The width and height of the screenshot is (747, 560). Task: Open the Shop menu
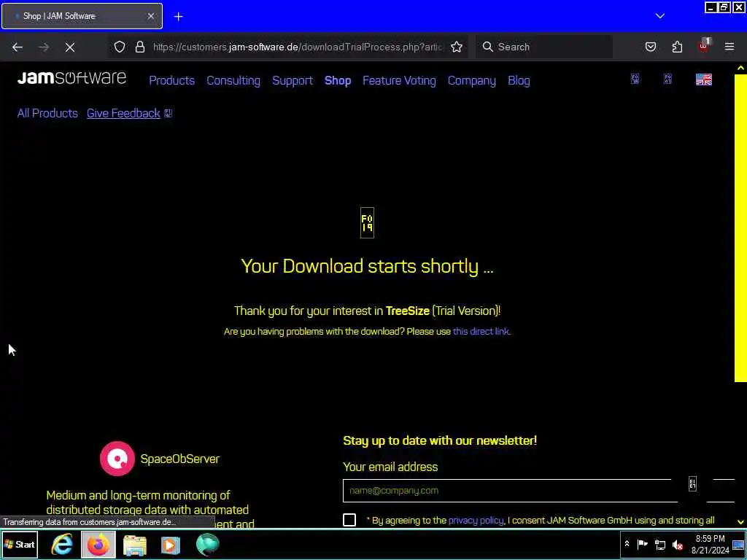click(x=338, y=80)
